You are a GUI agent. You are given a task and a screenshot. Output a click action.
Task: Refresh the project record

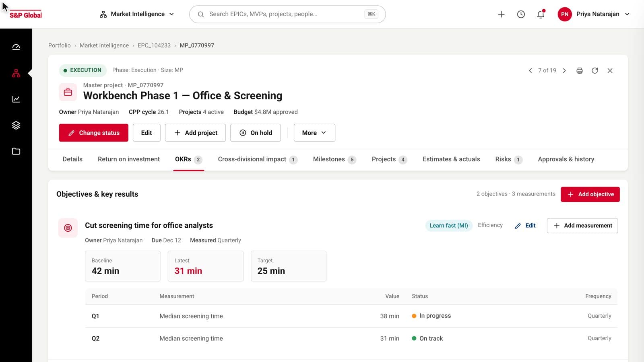pos(595,70)
